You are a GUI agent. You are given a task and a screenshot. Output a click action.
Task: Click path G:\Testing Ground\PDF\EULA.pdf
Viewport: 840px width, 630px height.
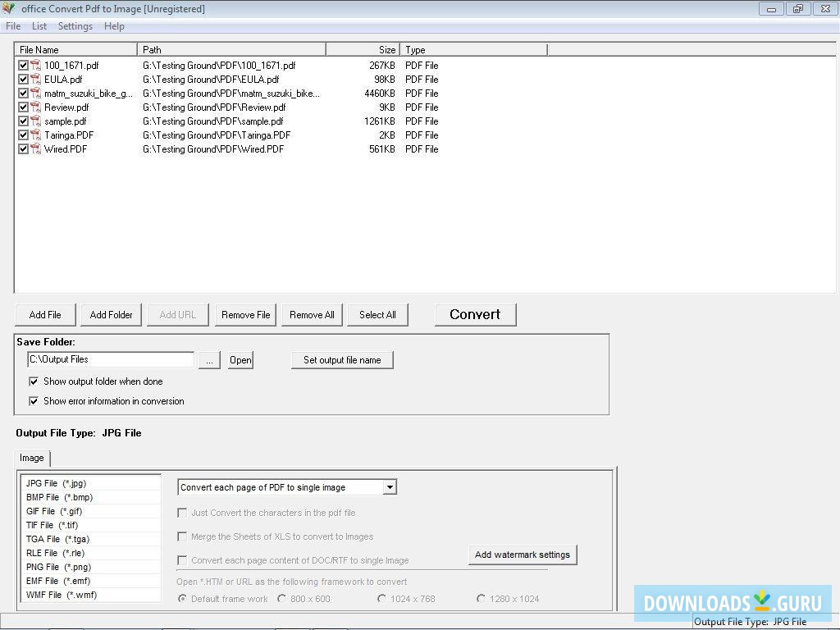coord(211,80)
